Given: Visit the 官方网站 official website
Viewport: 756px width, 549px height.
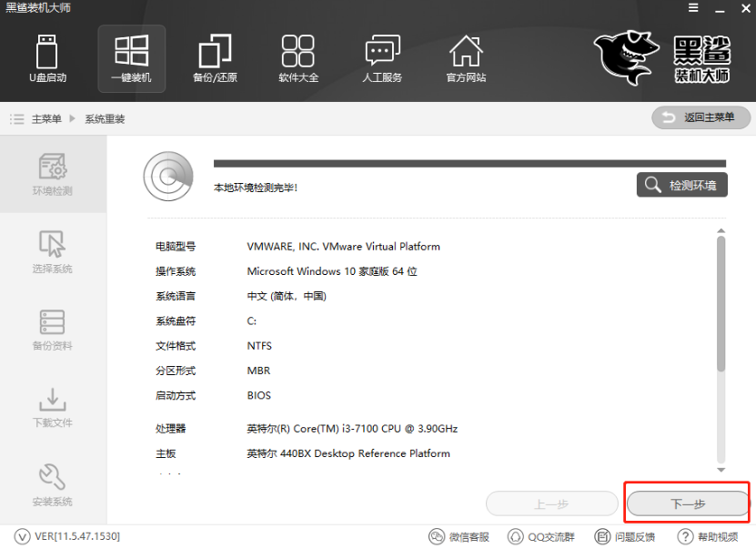Looking at the screenshot, I should point(466,56).
